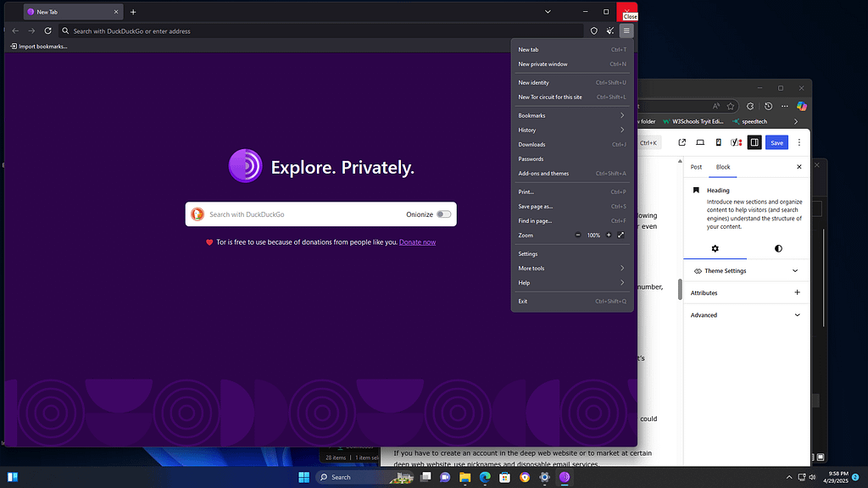868x488 pixels.
Task: Click the shield security level icon
Action: (x=594, y=31)
